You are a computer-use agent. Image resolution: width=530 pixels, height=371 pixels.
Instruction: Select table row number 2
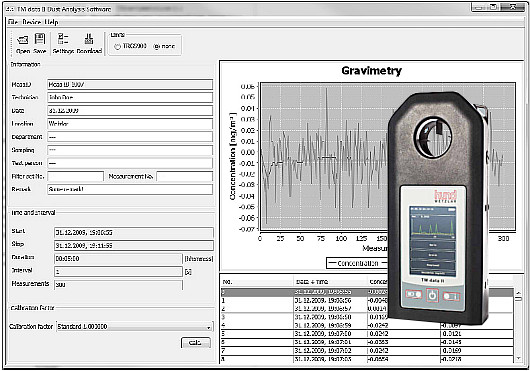tap(304, 308)
